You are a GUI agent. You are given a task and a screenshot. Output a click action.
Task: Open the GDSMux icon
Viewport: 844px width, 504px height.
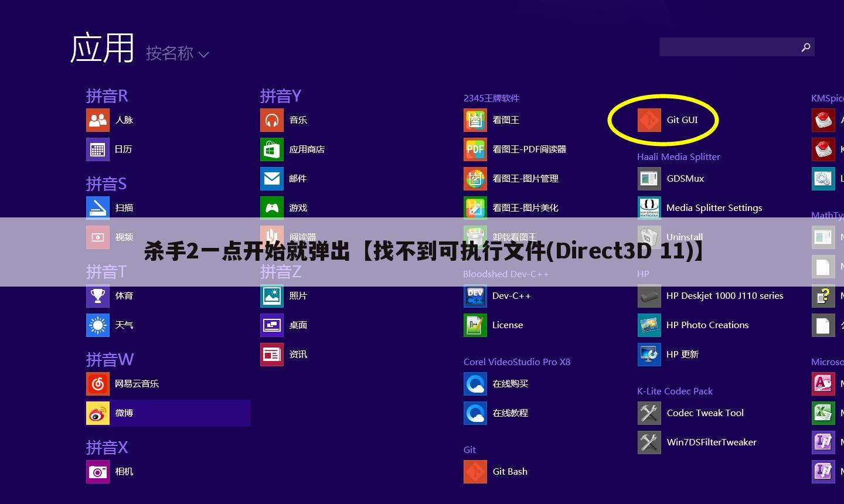[x=649, y=179]
